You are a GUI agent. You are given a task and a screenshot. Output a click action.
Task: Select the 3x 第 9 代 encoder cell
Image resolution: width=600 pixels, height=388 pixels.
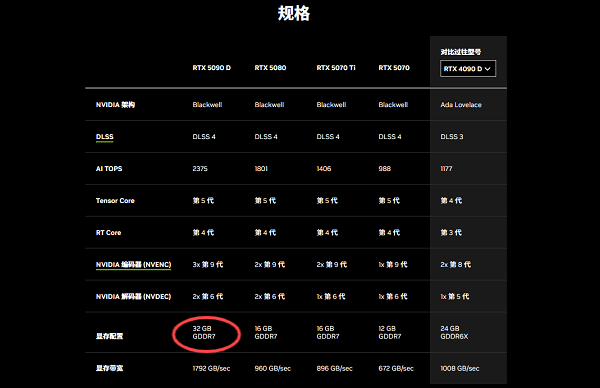click(208, 264)
